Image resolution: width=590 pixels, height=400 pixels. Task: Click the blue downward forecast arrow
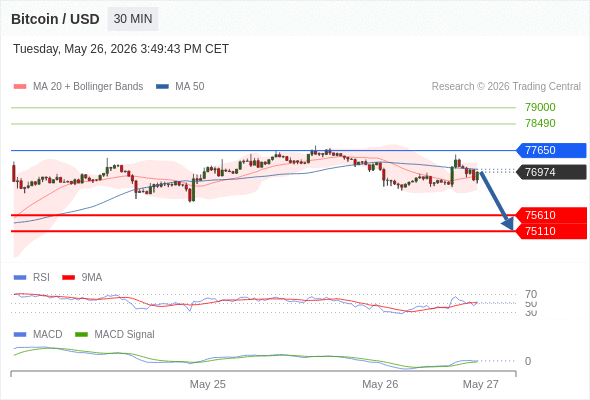pyautogui.click(x=496, y=201)
